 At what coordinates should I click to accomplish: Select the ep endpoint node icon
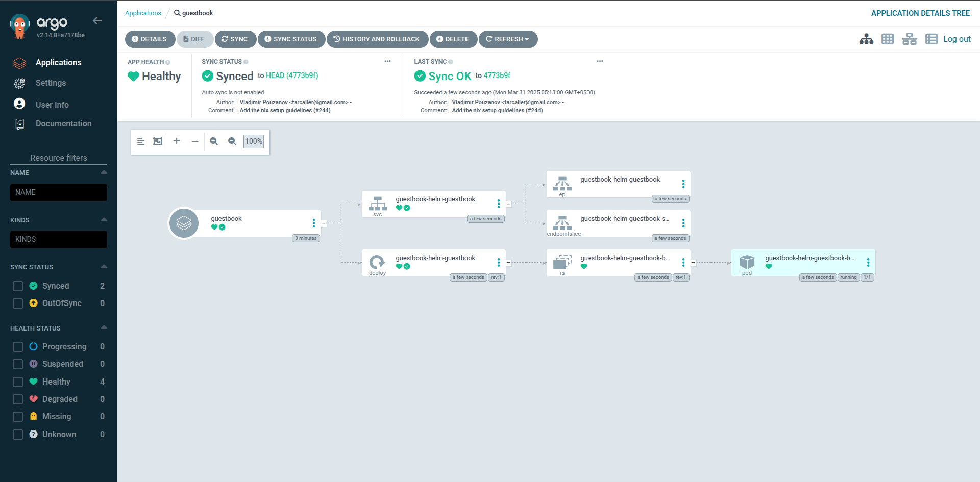point(562,184)
